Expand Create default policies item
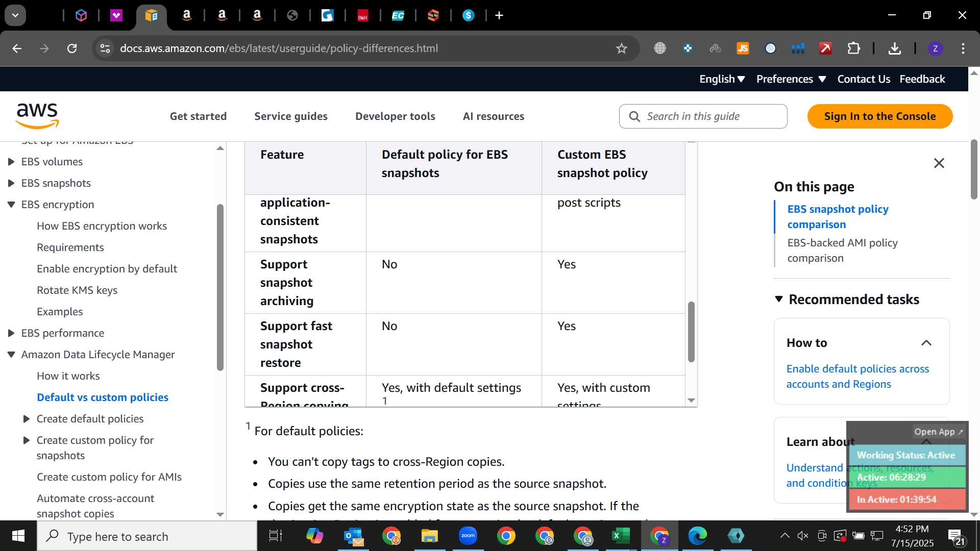Viewport: 980px width, 551px height. [27, 419]
